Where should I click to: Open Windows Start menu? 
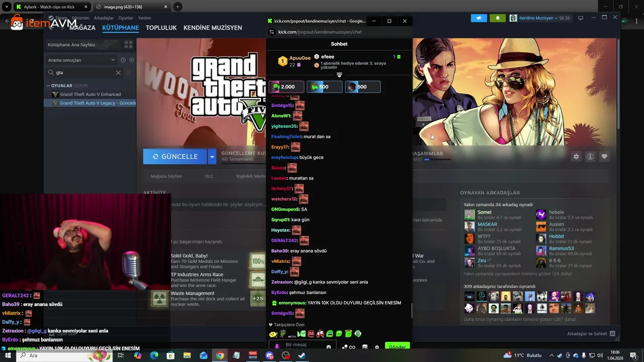[8, 355]
